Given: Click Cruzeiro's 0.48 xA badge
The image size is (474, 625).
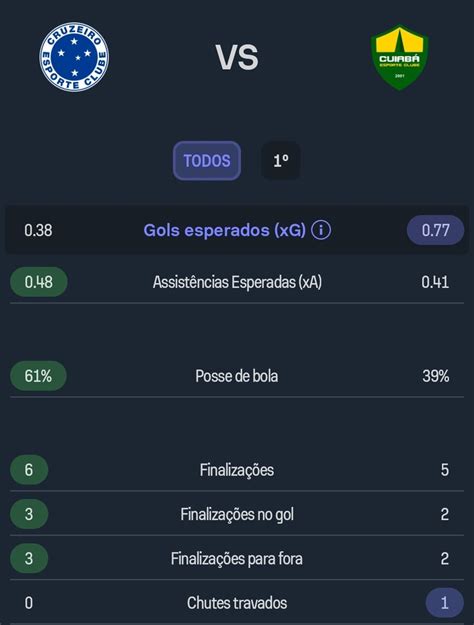Looking at the screenshot, I should pos(39,282).
